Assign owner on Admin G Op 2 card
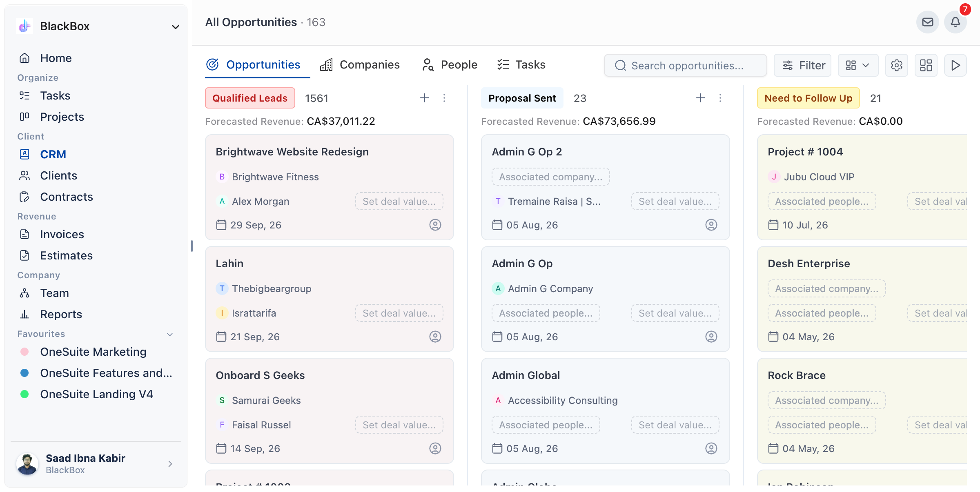Viewport: 980px width, 492px height. coord(711,225)
